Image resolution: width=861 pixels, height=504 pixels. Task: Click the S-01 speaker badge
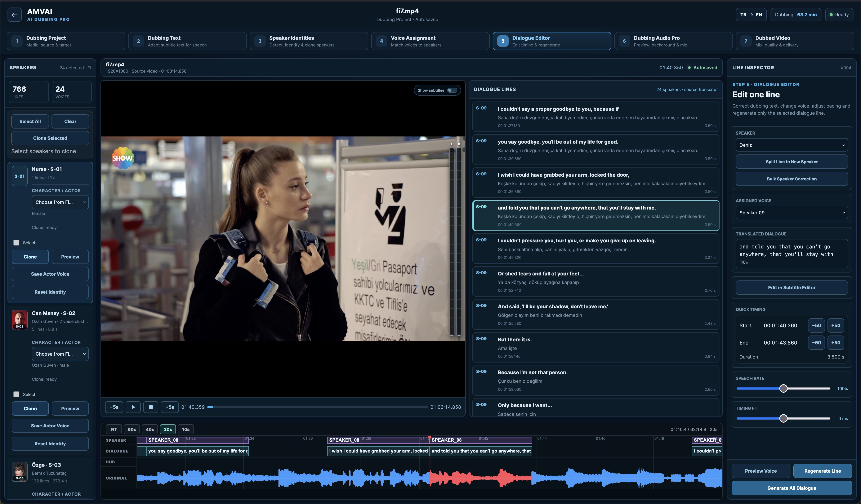(19, 176)
